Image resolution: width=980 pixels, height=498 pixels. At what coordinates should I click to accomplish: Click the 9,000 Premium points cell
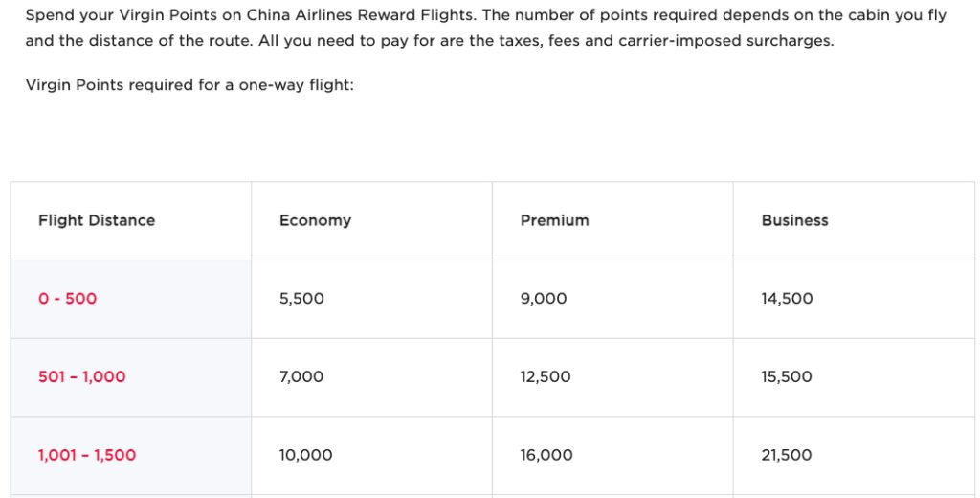click(544, 299)
